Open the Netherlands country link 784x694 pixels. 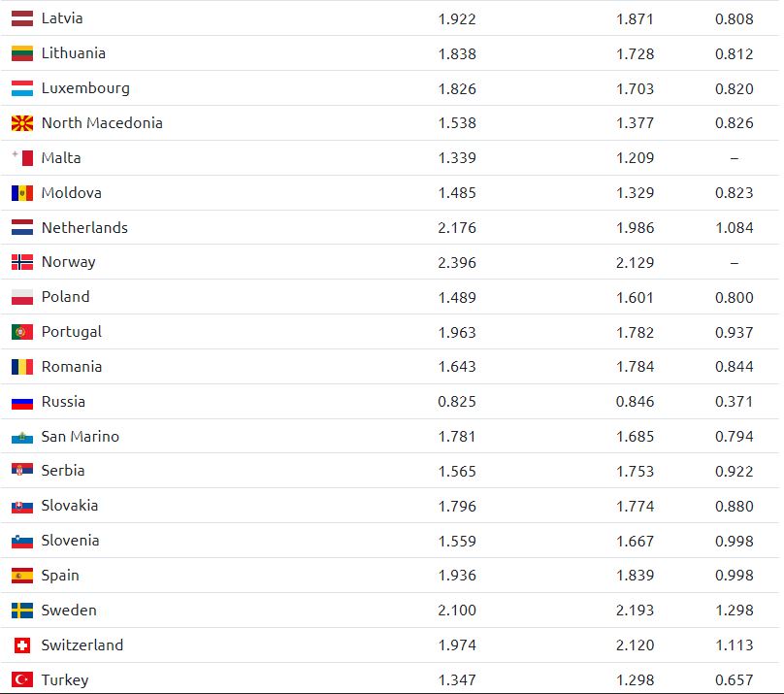click(84, 228)
